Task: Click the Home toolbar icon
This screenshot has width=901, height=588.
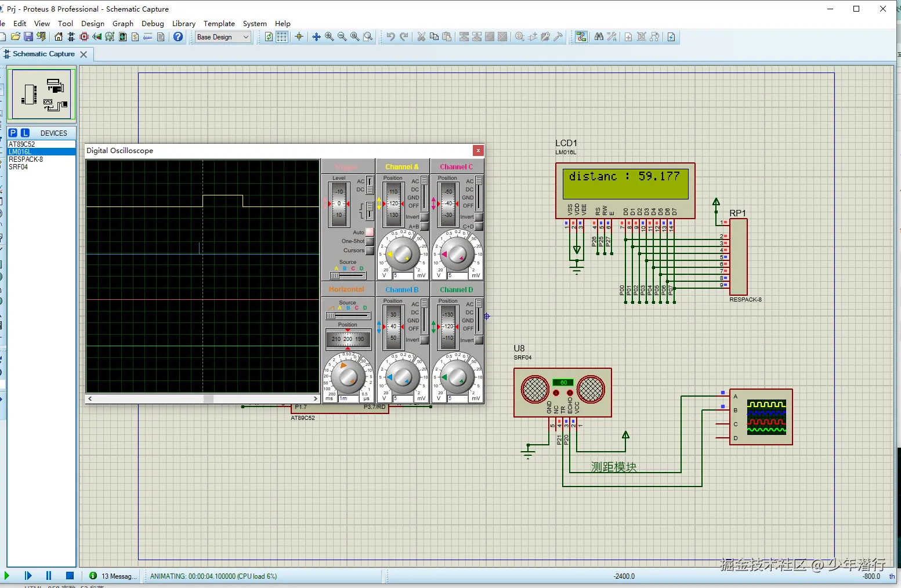Action: coord(59,37)
